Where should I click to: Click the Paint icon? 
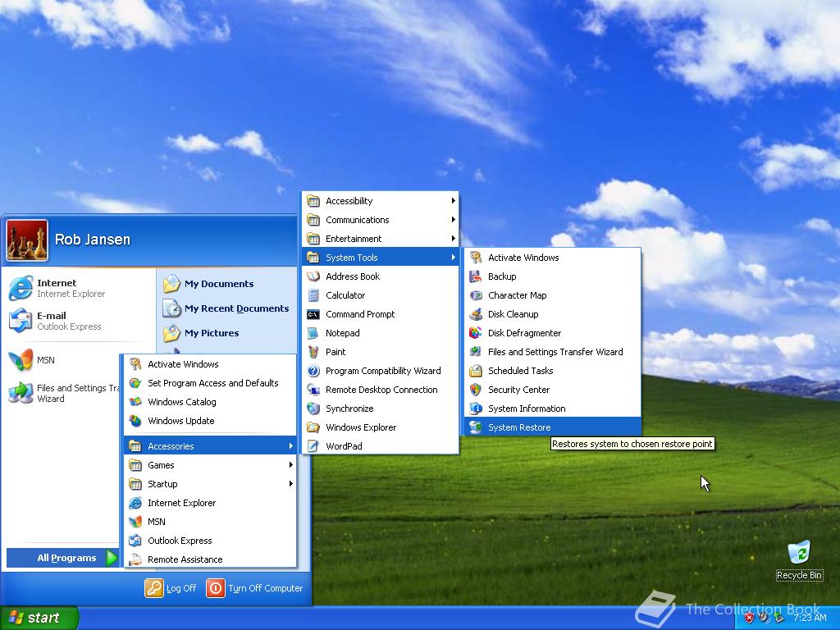(313, 351)
